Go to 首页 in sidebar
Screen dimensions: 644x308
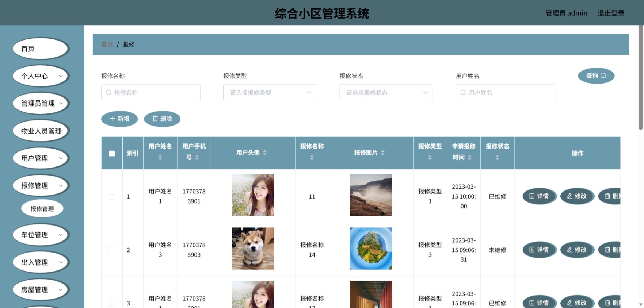pos(41,49)
